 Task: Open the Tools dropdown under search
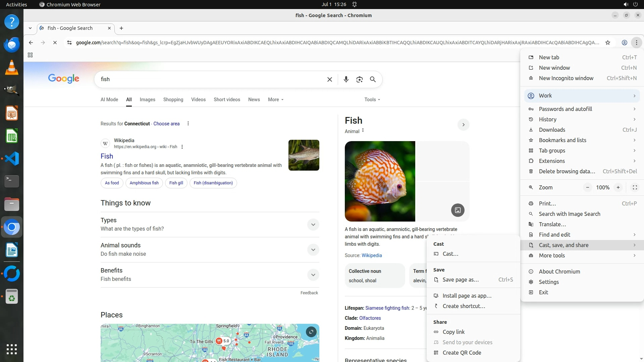point(372,100)
